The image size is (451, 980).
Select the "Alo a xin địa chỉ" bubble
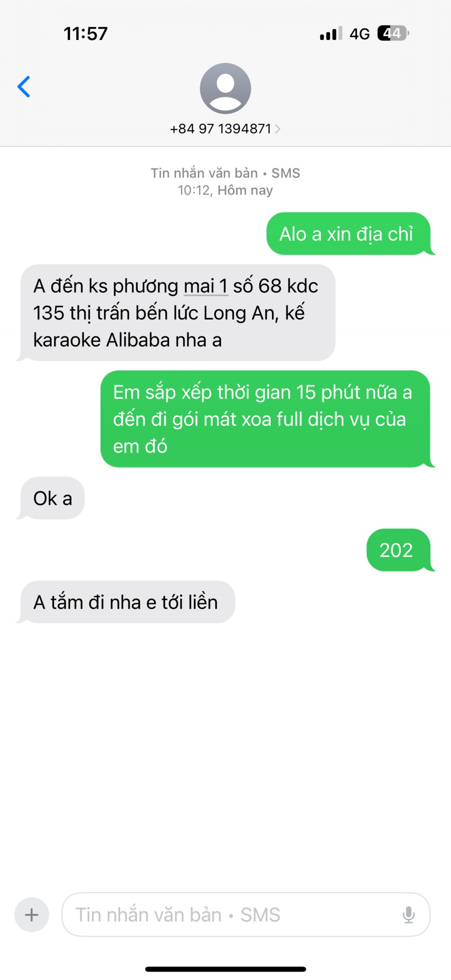point(348,234)
